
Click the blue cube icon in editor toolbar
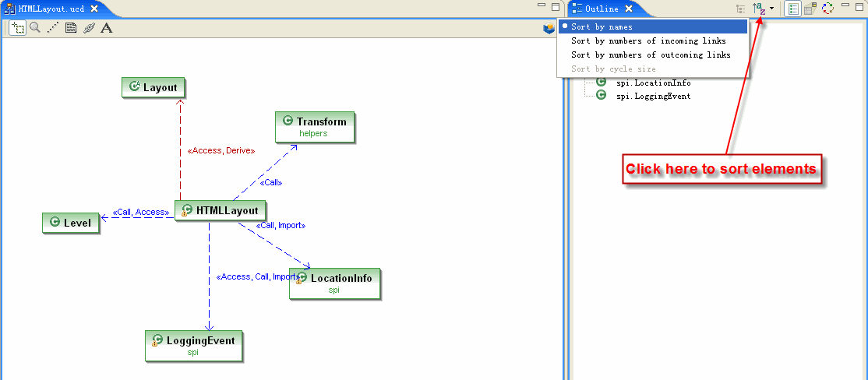click(549, 28)
